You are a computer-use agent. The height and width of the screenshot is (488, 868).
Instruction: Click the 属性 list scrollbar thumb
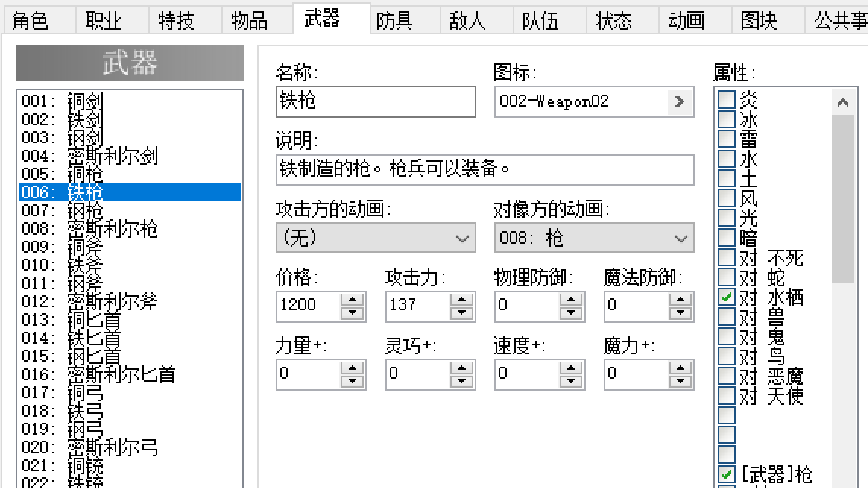[x=843, y=199]
